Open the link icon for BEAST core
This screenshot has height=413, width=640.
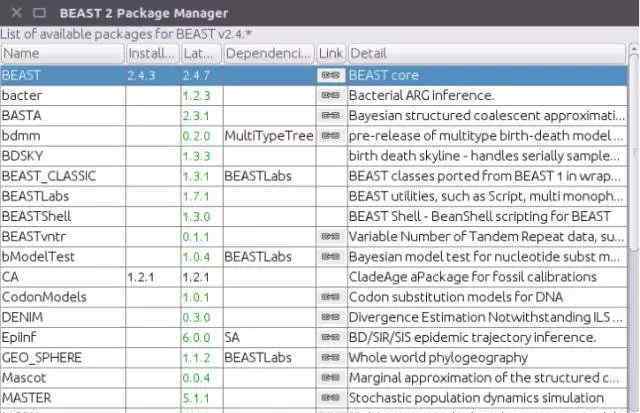point(331,75)
